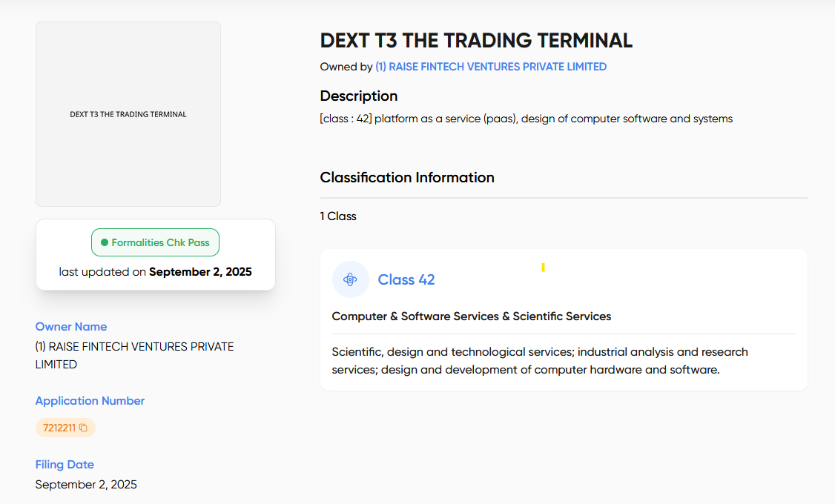Open the DEXT T3 trademark image thumbnail
The width and height of the screenshot is (835, 504).
coord(128,114)
